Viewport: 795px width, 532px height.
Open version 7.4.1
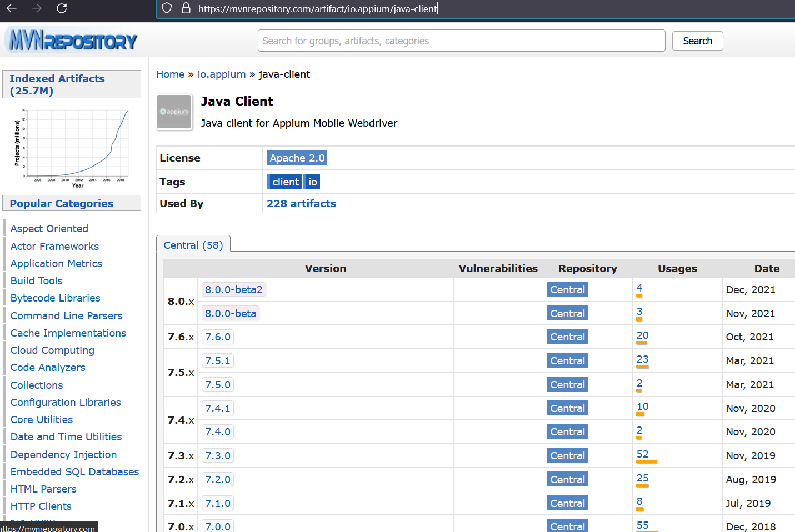218,409
